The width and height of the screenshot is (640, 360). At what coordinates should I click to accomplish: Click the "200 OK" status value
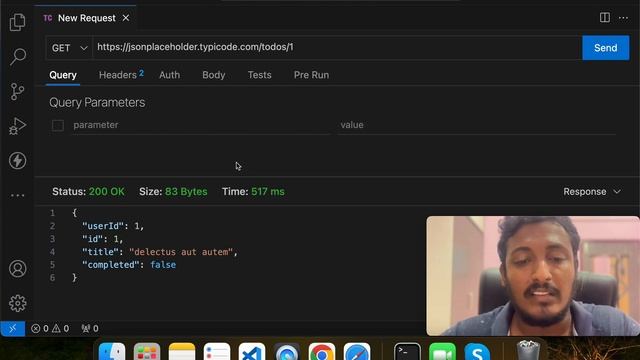click(x=107, y=191)
